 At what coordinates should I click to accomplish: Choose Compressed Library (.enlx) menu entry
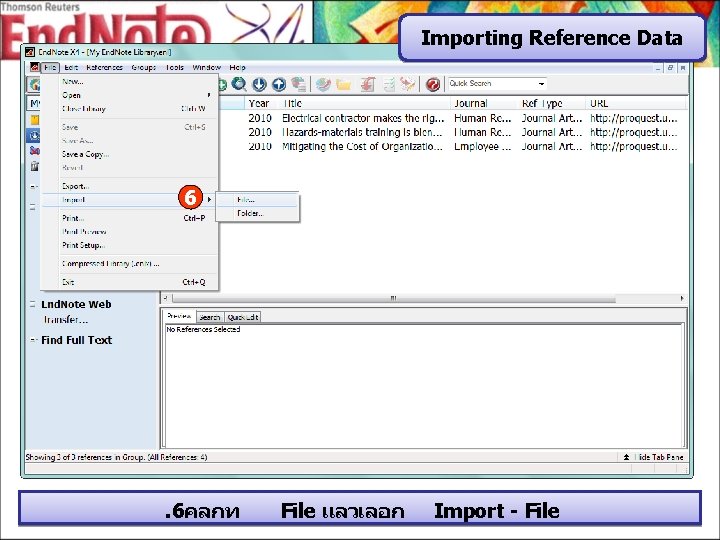tap(129, 264)
